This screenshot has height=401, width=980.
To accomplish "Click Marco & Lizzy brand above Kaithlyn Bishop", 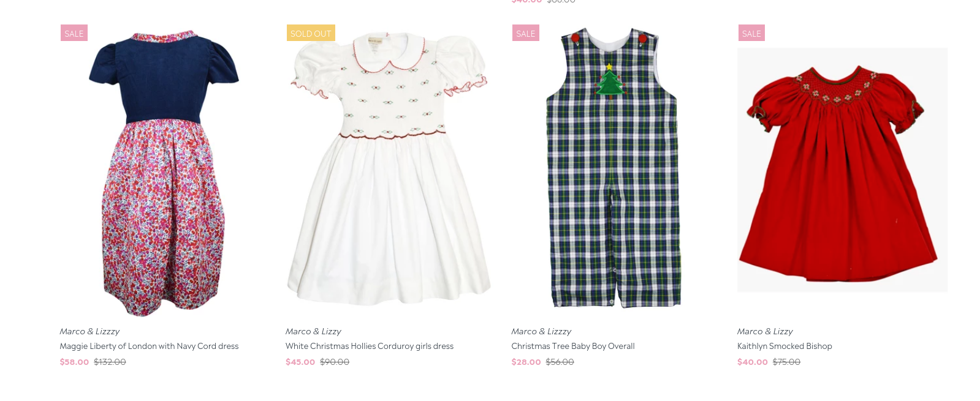I will (x=765, y=331).
